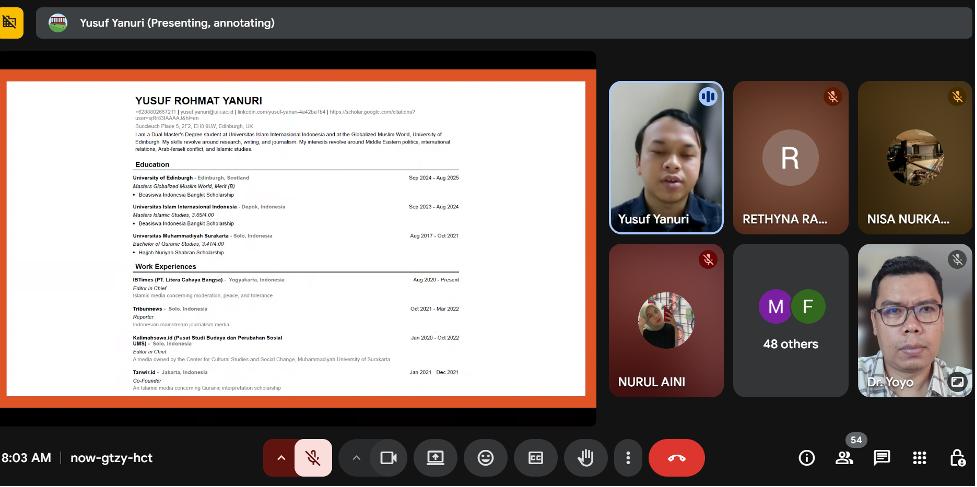Click the present screen icon
Viewport: 977px width, 487px height.
435,458
